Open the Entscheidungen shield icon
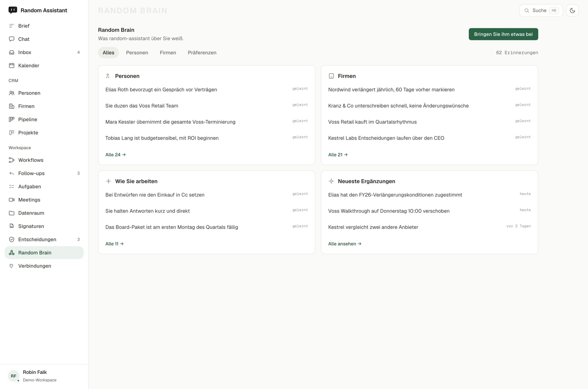 pyautogui.click(x=11, y=239)
